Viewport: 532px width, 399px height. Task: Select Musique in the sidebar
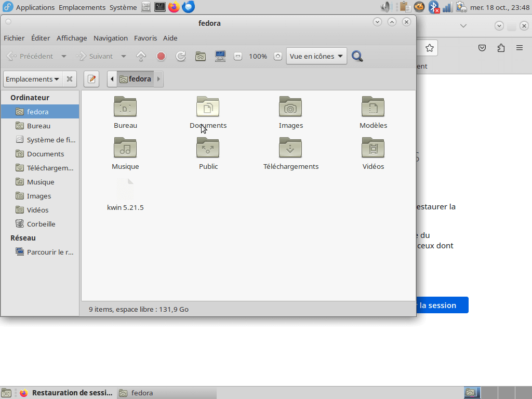coord(40,182)
